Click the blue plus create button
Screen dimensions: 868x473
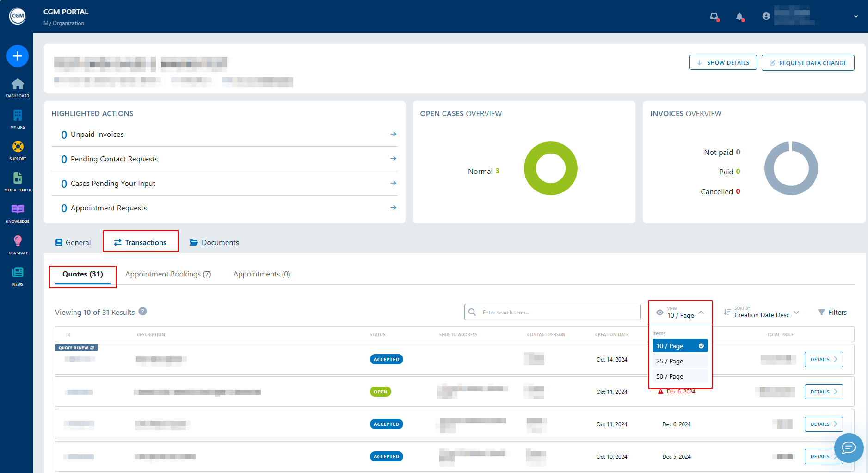[18, 56]
